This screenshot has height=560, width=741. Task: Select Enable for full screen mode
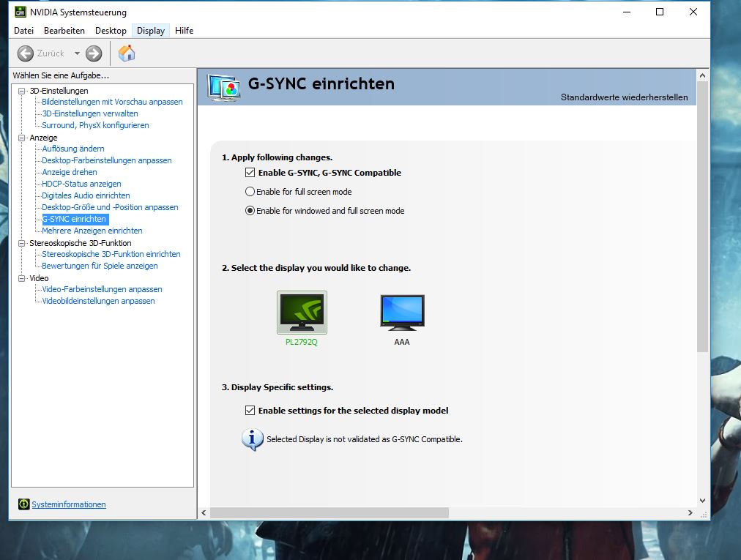[x=250, y=191]
